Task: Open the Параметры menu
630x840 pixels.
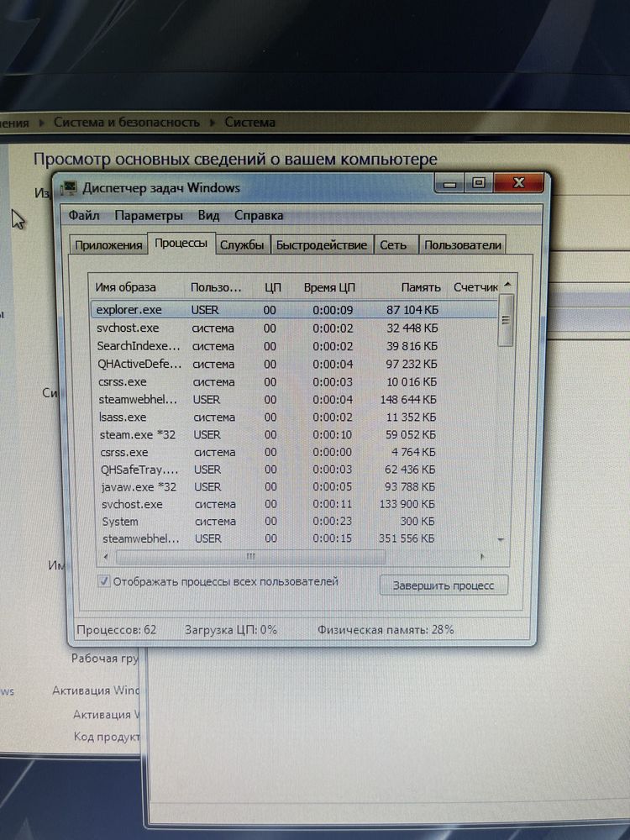Action: pos(149,216)
